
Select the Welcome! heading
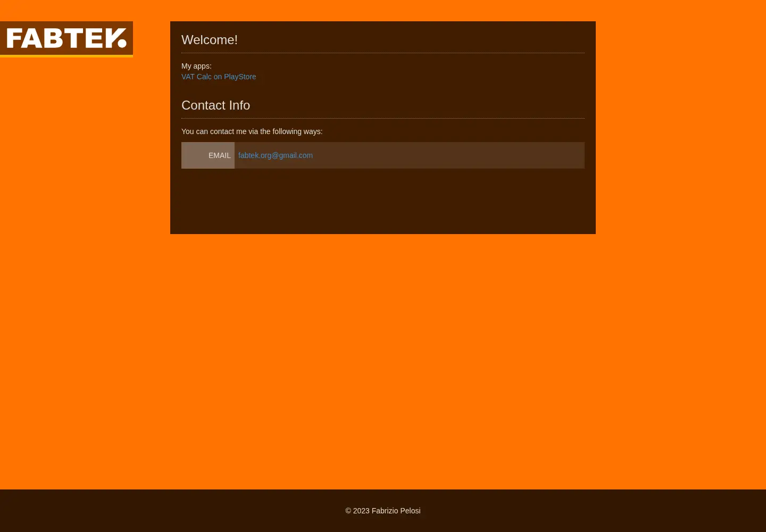pyautogui.click(x=210, y=40)
